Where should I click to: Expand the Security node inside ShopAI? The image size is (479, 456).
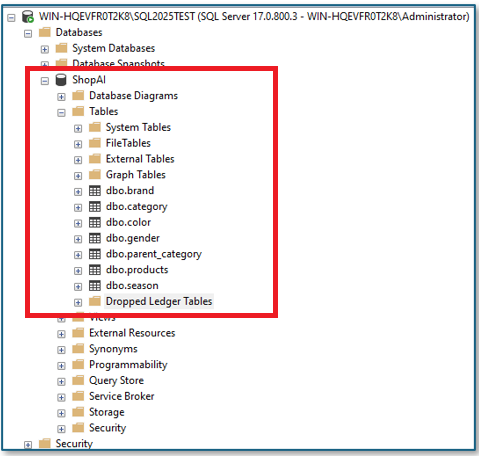point(61,429)
